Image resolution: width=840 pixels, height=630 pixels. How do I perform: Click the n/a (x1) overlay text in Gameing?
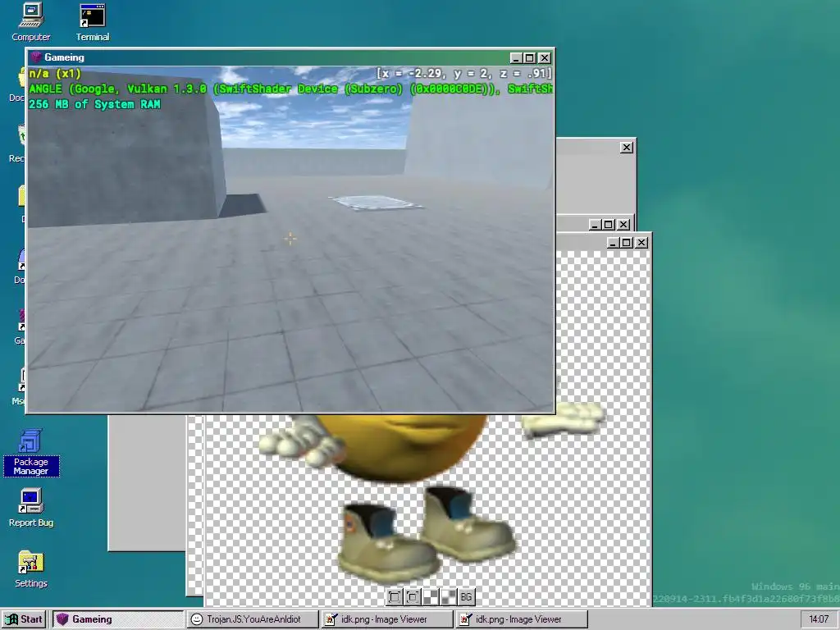point(55,73)
